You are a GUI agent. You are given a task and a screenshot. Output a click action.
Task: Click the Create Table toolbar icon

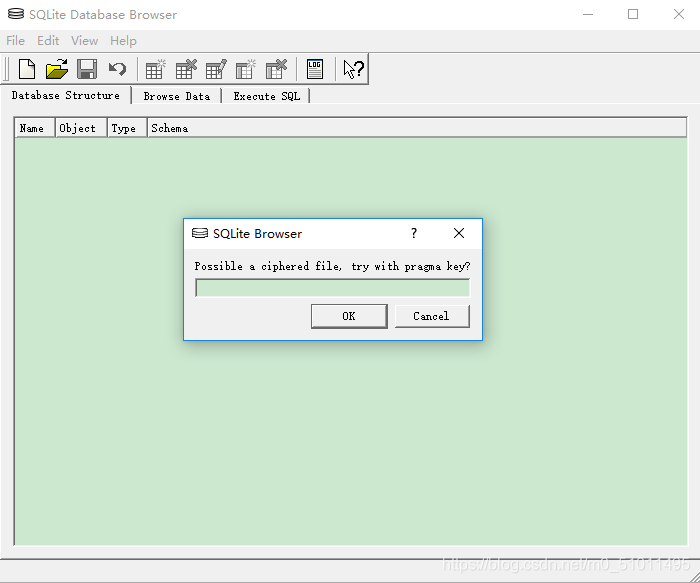click(155, 69)
